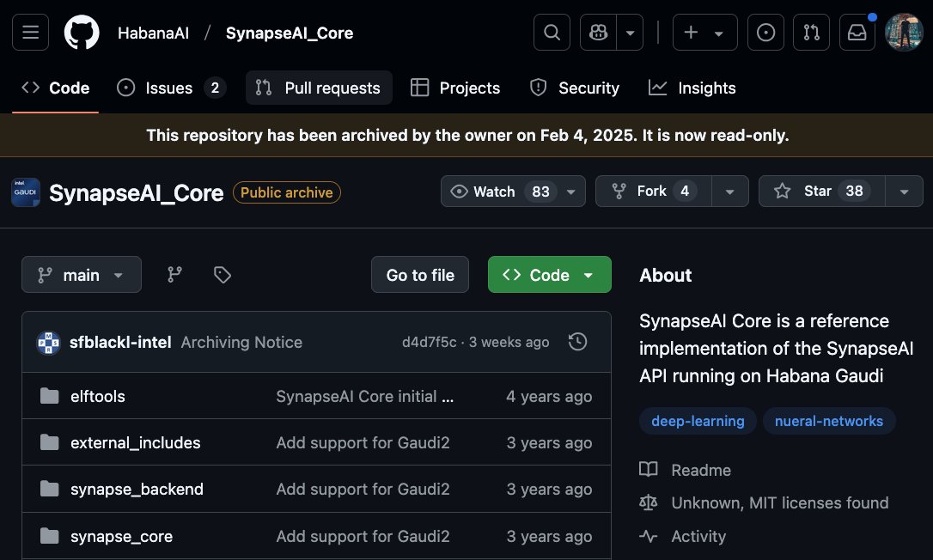The height and width of the screenshot is (560, 933).
Task: Expand the Copilot dropdown arrow
Action: (x=630, y=32)
